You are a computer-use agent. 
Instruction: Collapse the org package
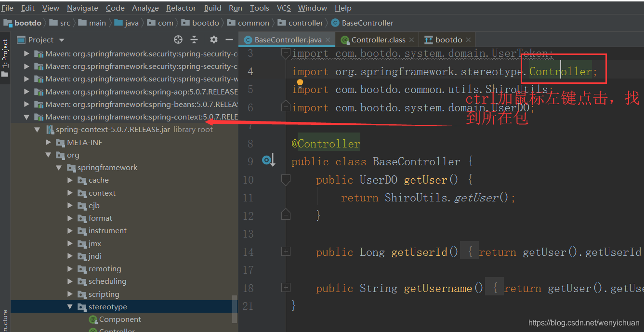48,155
